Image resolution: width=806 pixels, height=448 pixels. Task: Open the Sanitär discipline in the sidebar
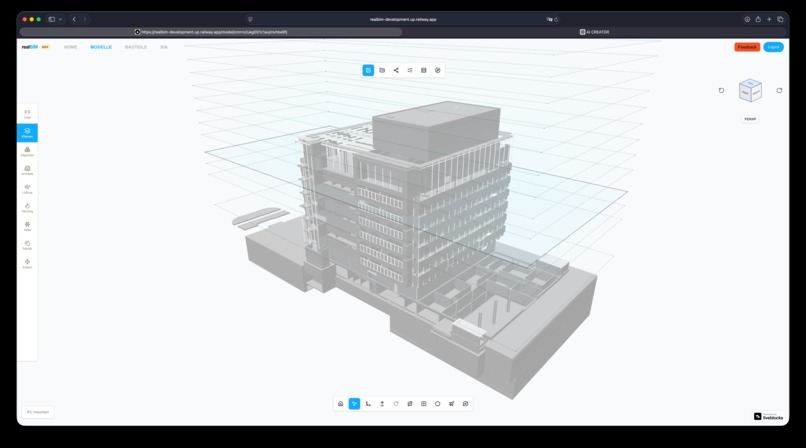27,246
